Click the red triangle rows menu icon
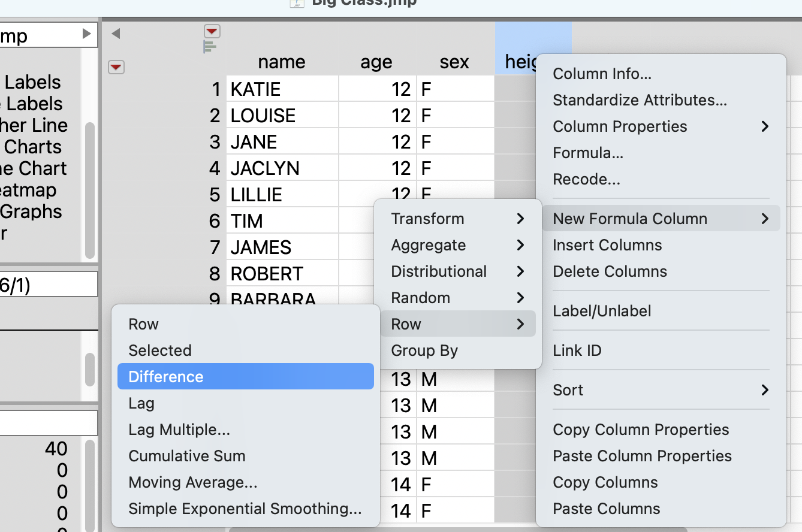The width and height of the screenshot is (802, 532). (x=116, y=68)
